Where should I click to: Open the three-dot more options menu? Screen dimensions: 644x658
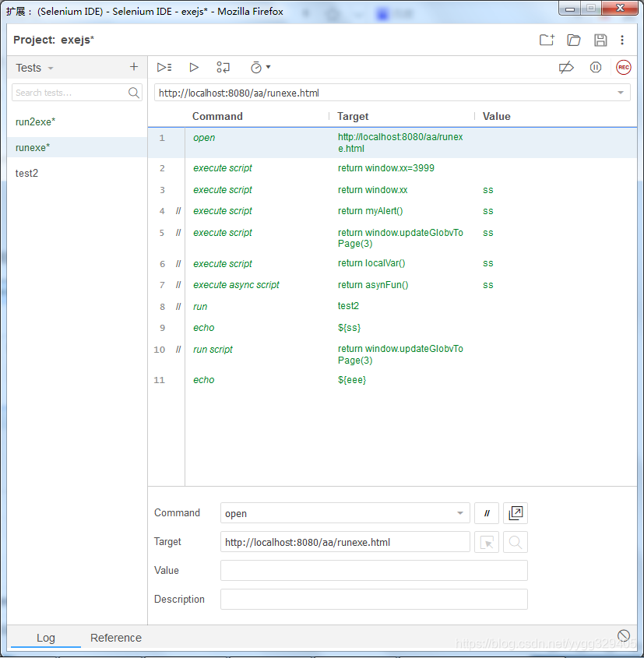tap(622, 40)
